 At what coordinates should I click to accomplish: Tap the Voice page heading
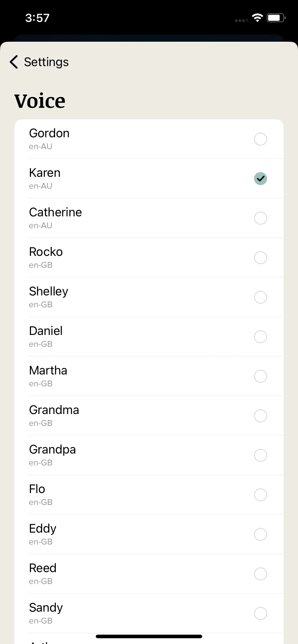40,101
